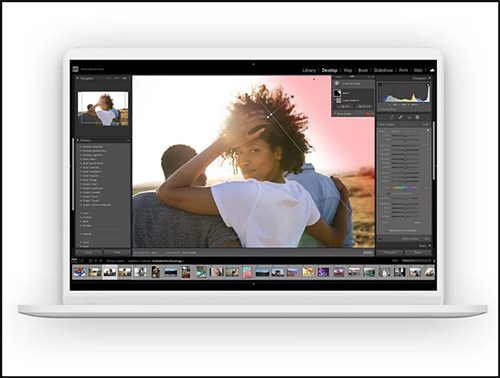Click the Lightroom Classic logo icon
This screenshot has width=500, height=378.
pos(75,69)
